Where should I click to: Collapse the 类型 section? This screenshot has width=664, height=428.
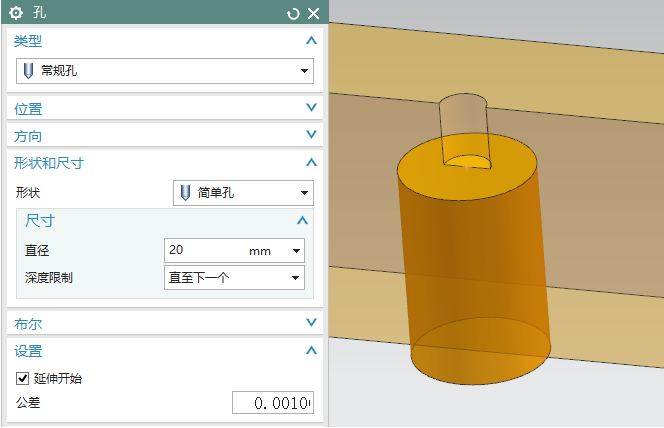pos(311,41)
